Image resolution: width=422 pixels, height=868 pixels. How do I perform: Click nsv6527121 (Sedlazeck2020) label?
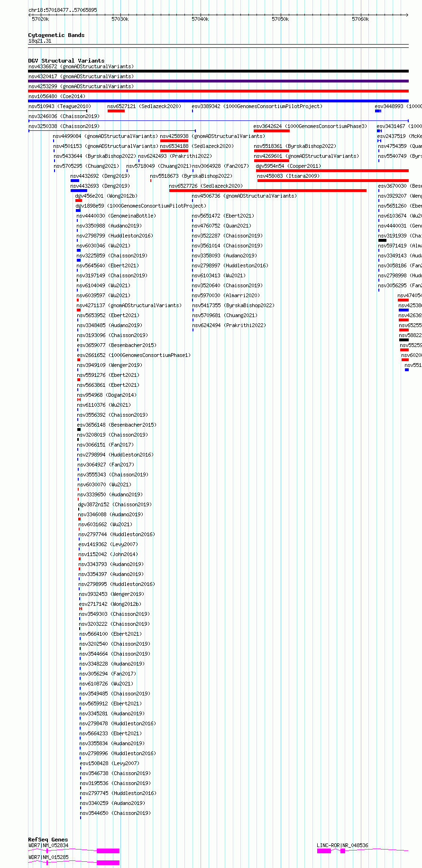pos(144,106)
